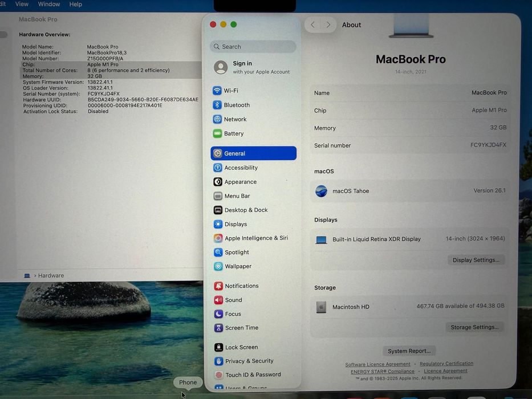This screenshot has height=399, width=532.
Task: Select the Wallpaper sidebar label
Action: pyautogui.click(x=238, y=266)
